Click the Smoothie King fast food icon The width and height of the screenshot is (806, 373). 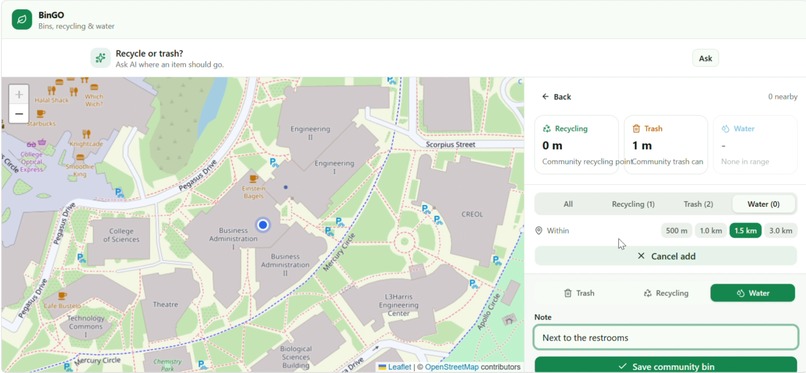click(x=80, y=157)
